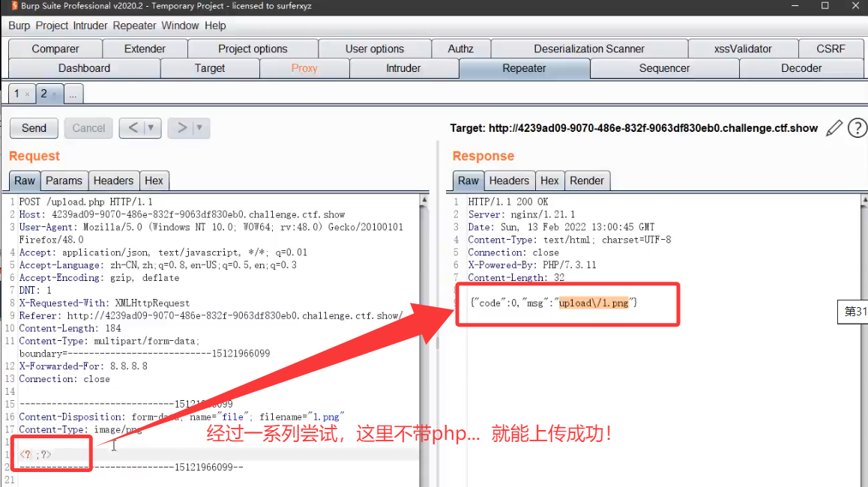This screenshot has height=487, width=868.
Task: Minimize the Burp Suite window
Action: [795, 6]
